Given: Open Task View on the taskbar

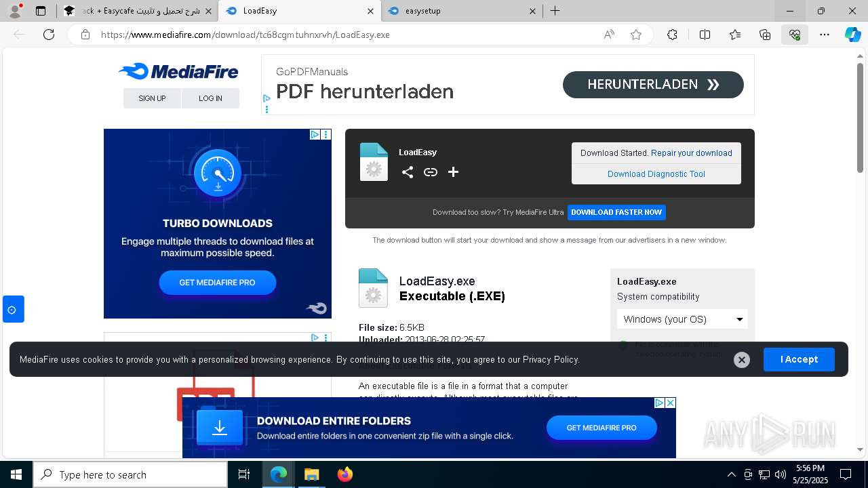Looking at the screenshot, I should pyautogui.click(x=244, y=474).
